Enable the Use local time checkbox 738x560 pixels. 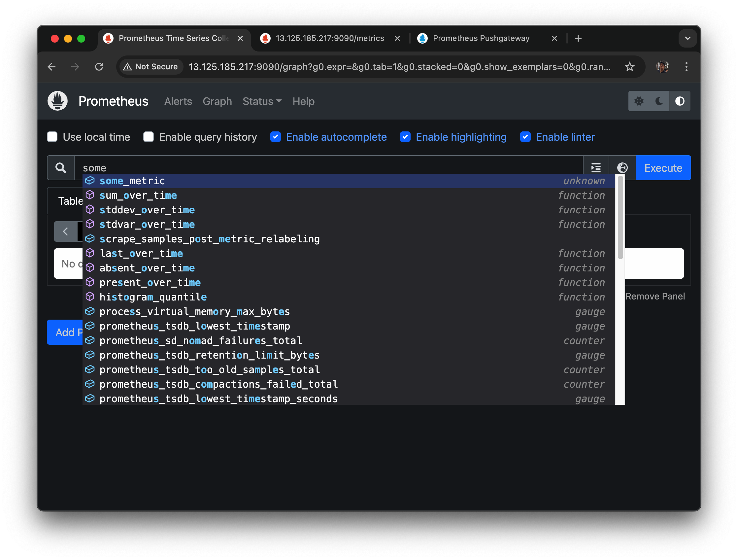pos(52,137)
